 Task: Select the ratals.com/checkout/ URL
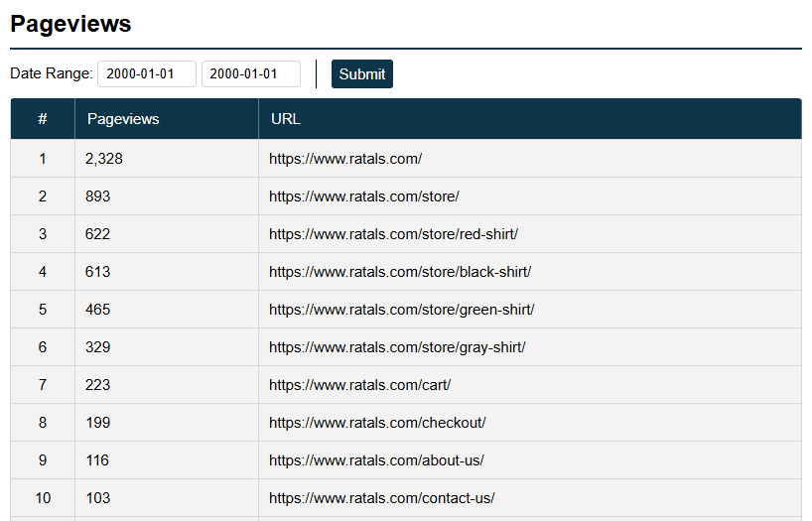(377, 423)
